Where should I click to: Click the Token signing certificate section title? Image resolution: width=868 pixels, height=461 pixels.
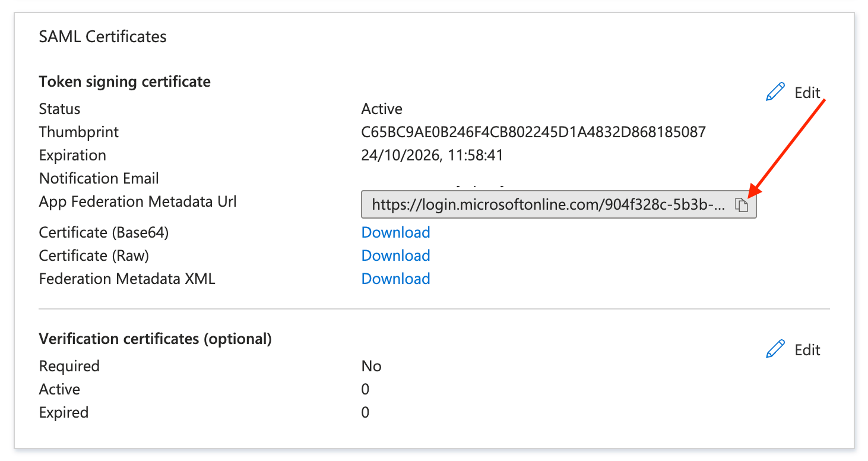tap(125, 81)
